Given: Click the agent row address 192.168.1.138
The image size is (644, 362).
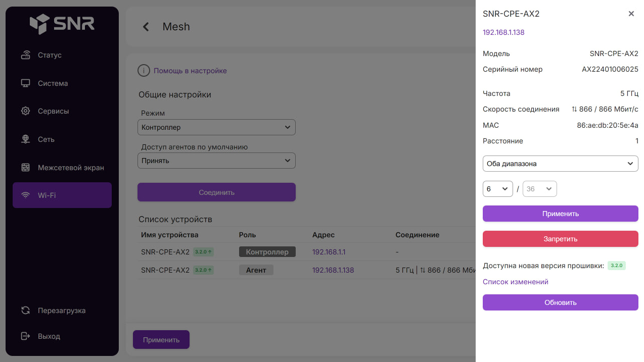Looking at the screenshot, I should click(x=333, y=270).
